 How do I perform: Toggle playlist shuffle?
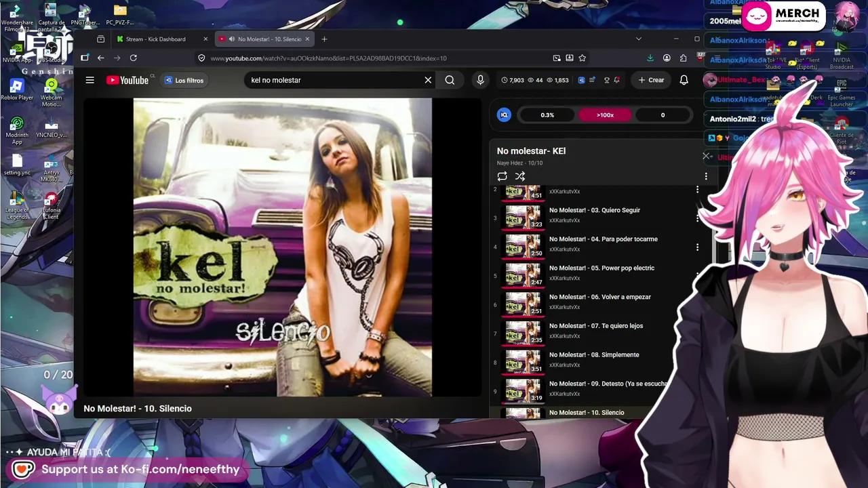click(520, 176)
